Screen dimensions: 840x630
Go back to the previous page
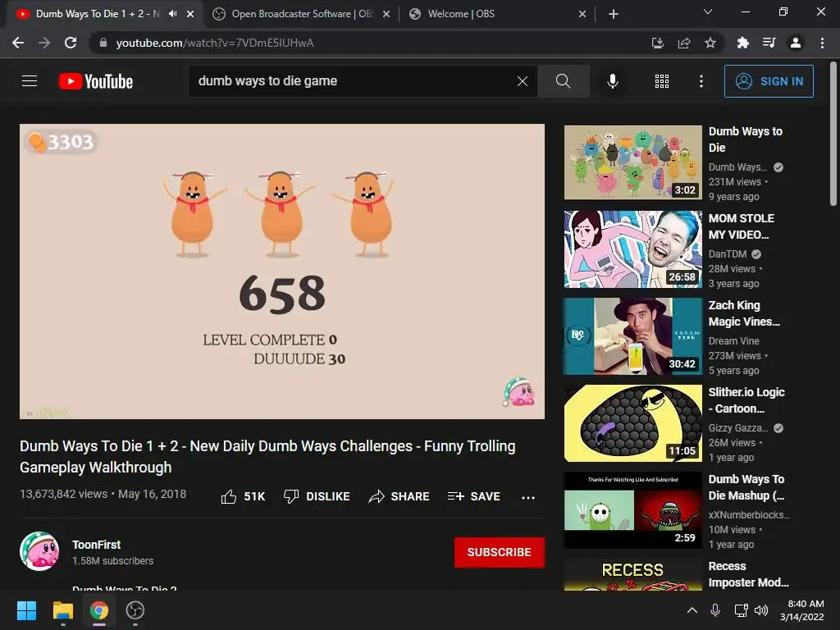point(18,43)
